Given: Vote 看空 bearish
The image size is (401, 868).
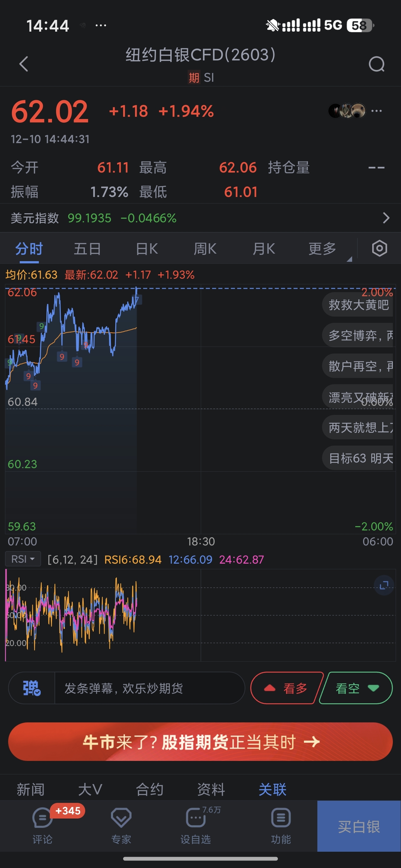Looking at the screenshot, I should 357,688.
